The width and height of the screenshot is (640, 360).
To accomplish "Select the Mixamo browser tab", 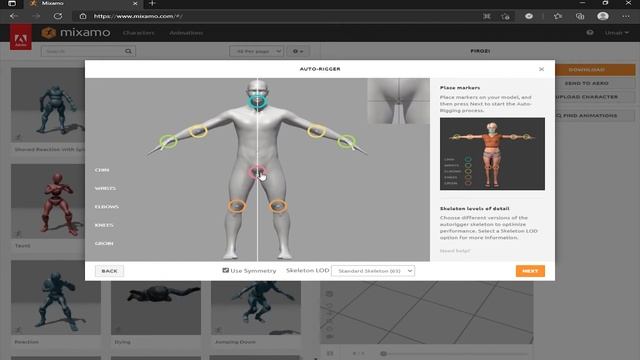I will pyautogui.click(x=82, y=3).
